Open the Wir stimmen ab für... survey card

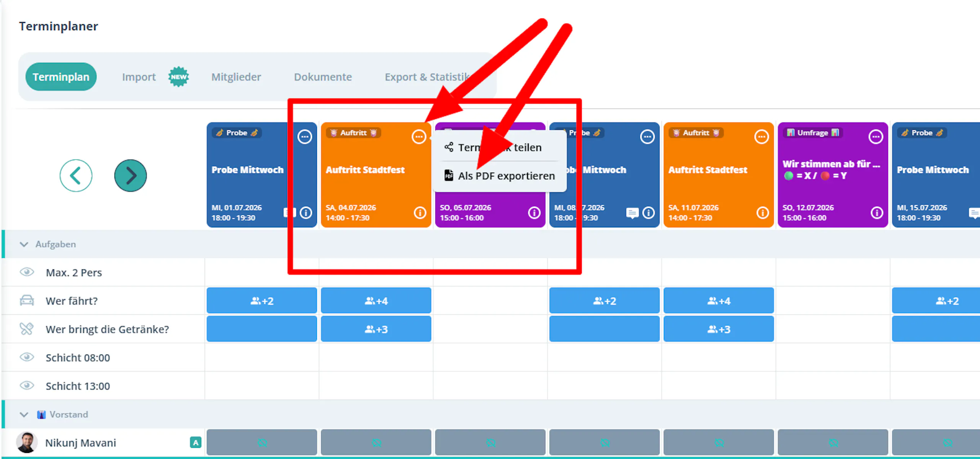click(x=833, y=175)
